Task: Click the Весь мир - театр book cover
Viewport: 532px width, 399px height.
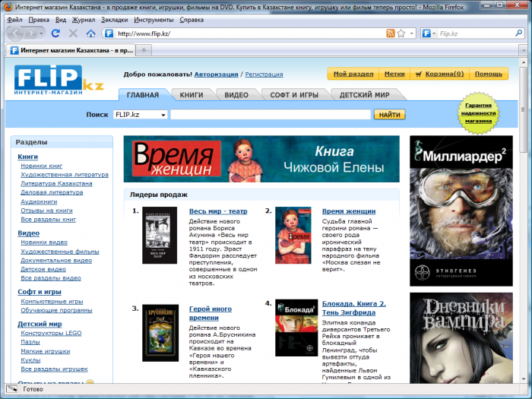Action: (160, 235)
